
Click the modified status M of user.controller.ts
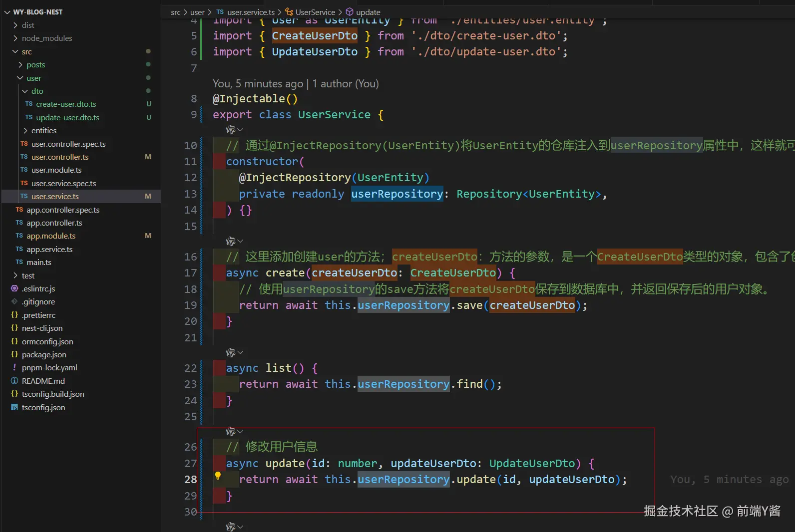click(148, 157)
